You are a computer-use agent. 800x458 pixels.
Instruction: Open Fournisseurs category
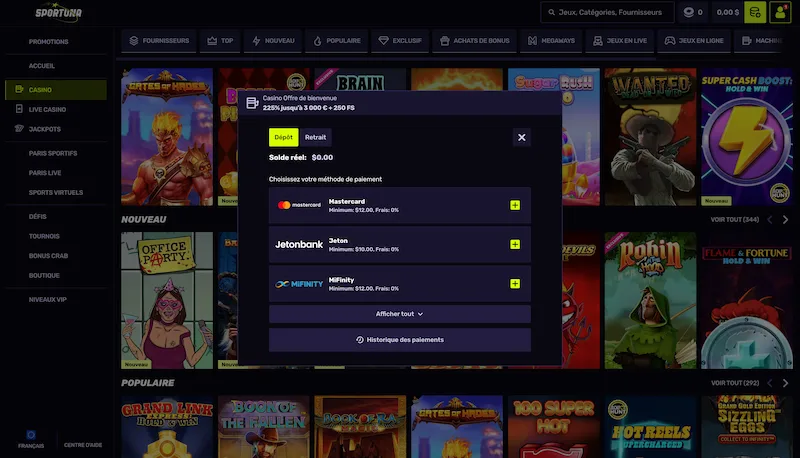point(159,41)
